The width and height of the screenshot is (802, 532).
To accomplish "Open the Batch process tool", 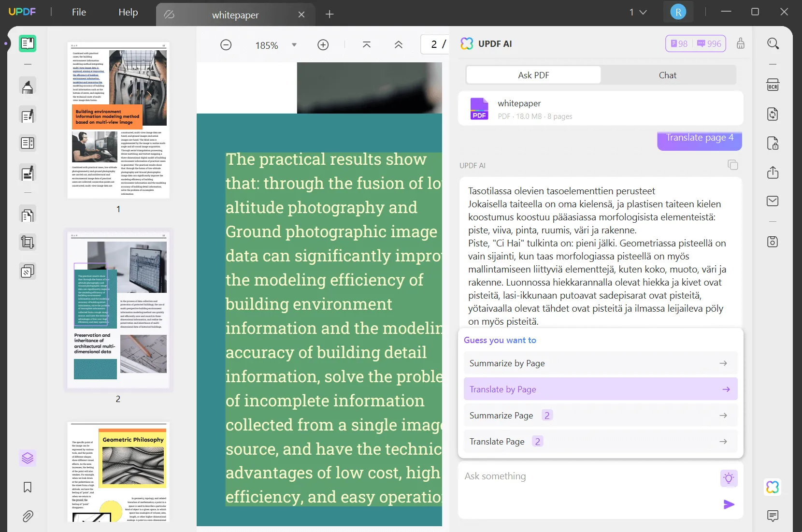I will 28,272.
